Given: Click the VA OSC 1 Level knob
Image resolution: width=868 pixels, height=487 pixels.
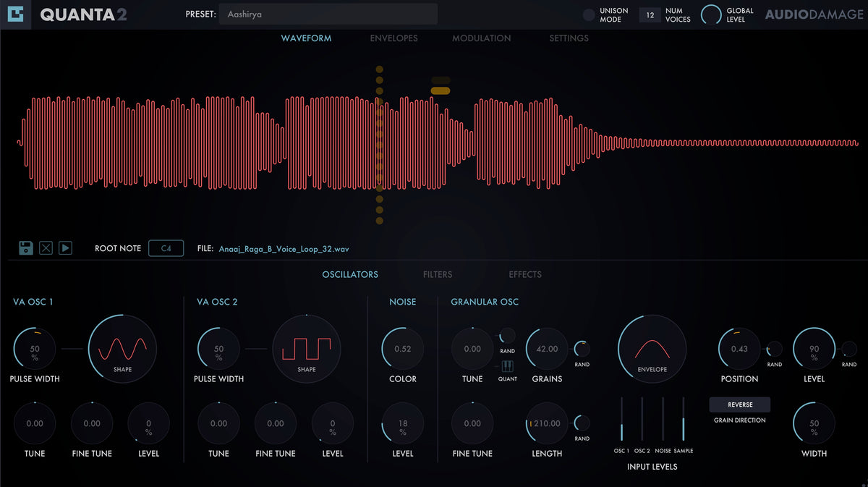Looking at the screenshot, I should click(x=148, y=423).
